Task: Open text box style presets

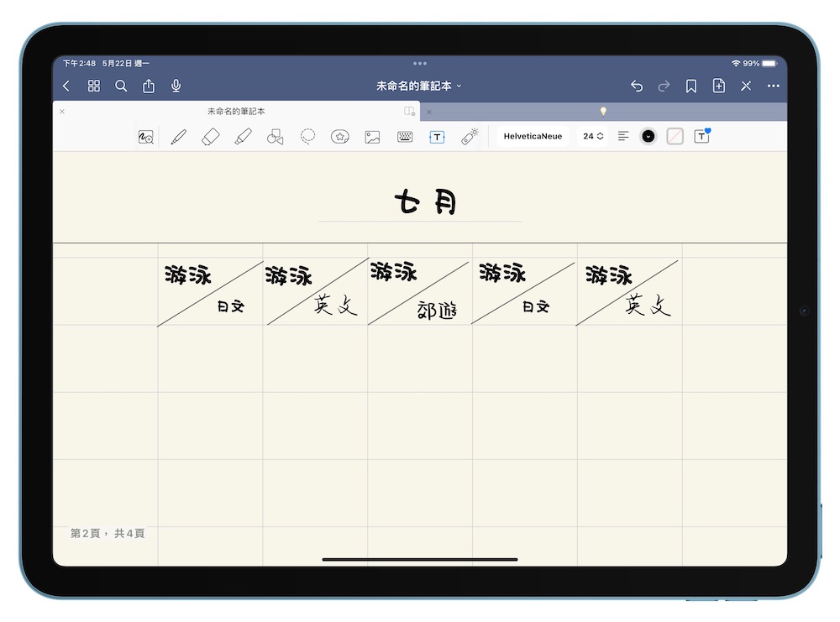Action: pos(701,136)
